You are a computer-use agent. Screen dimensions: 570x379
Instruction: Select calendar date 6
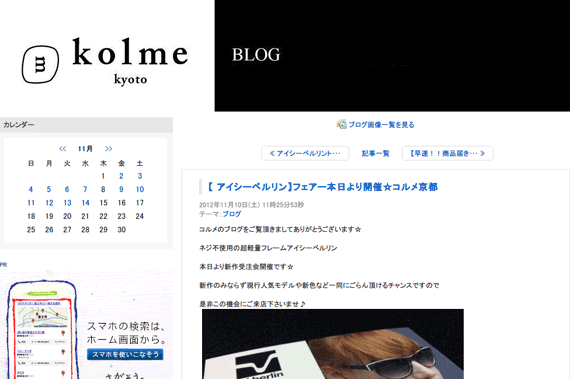(x=67, y=189)
